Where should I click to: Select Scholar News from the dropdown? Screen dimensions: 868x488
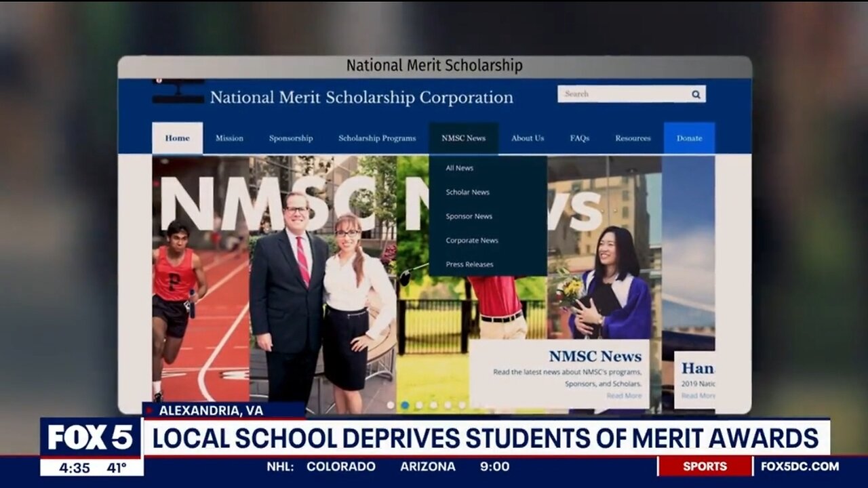click(x=467, y=192)
